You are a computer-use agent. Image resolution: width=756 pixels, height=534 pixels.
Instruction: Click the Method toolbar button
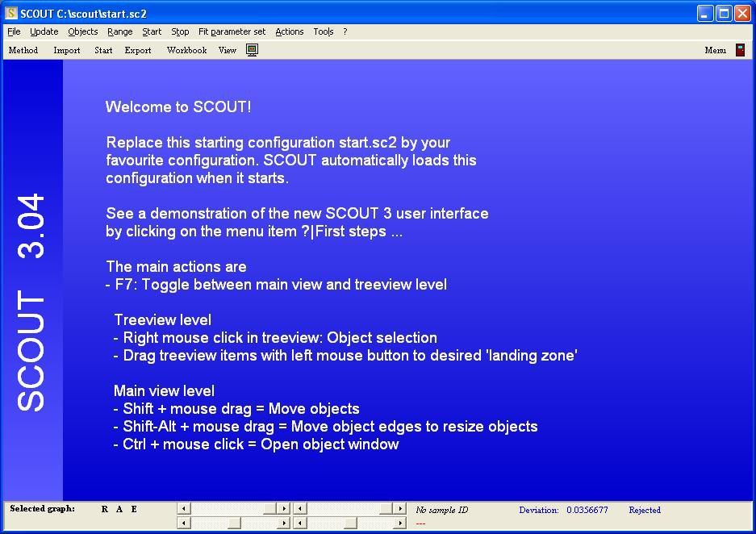pyautogui.click(x=23, y=50)
